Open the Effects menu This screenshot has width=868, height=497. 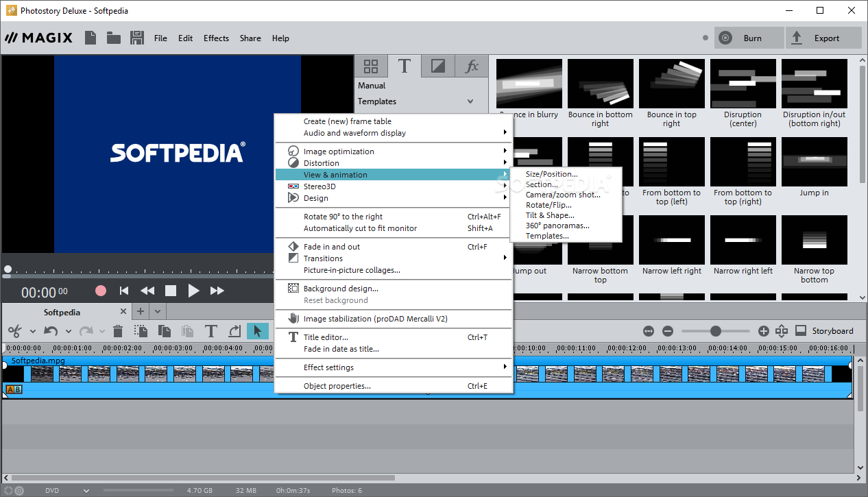216,38
